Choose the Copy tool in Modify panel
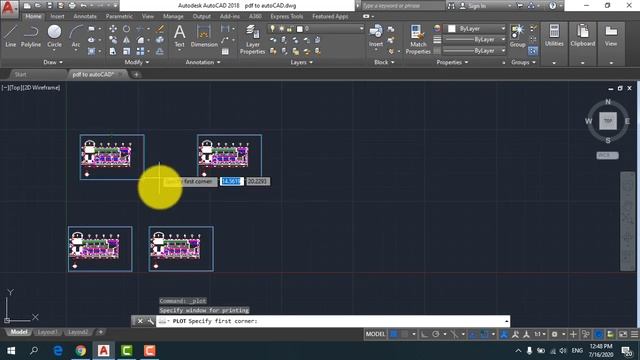The width and height of the screenshot is (640, 360). pos(113,40)
